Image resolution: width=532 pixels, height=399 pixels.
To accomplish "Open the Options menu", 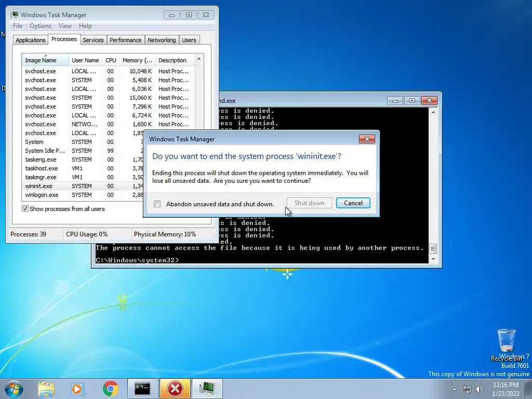I will click(41, 26).
